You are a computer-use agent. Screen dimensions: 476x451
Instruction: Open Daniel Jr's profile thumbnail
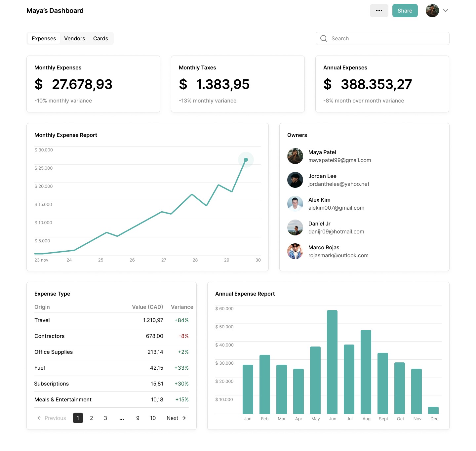point(295,227)
